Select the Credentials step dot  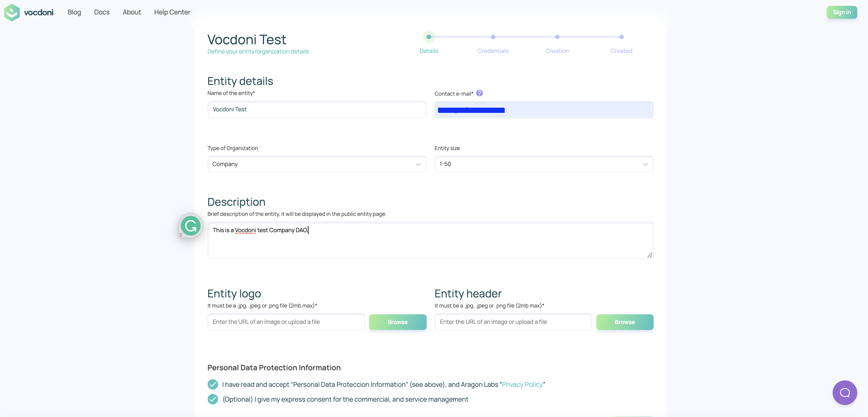[493, 37]
